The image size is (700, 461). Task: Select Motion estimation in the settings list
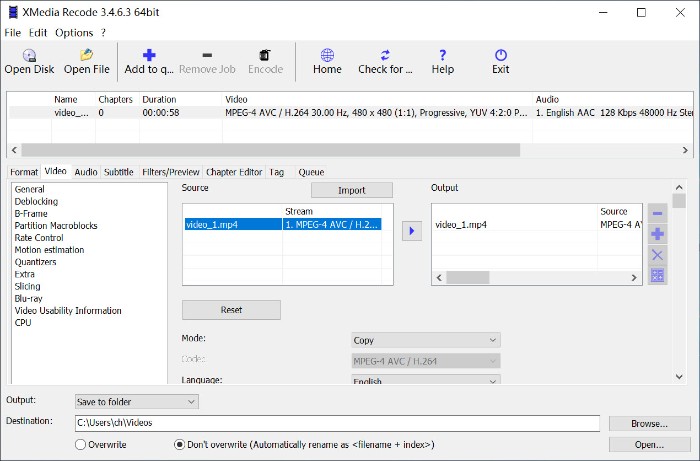49,249
